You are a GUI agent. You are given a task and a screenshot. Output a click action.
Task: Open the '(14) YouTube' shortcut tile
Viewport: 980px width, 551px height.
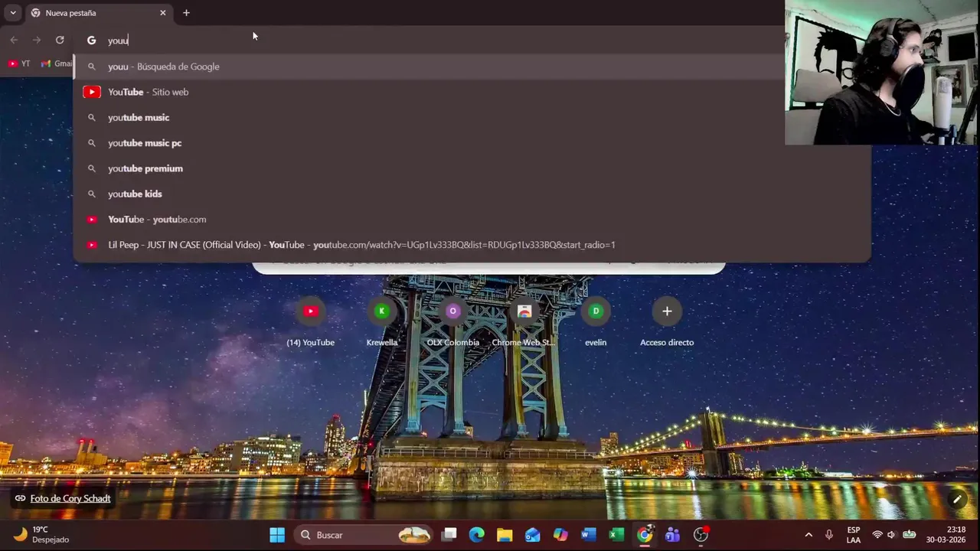pyautogui.click(x=310, y=322)
